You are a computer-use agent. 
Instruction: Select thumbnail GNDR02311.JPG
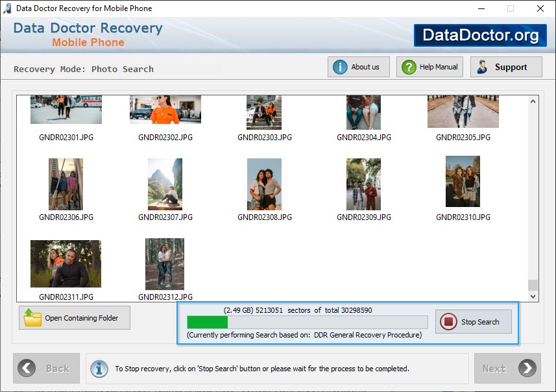[x=66, y=263]
